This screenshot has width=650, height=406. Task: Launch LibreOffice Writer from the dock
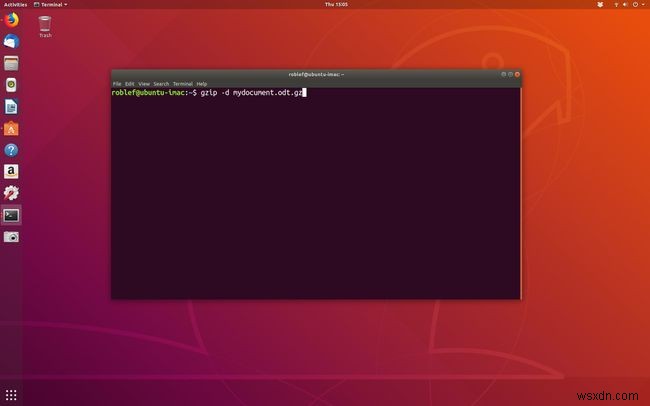click(11, 107)
